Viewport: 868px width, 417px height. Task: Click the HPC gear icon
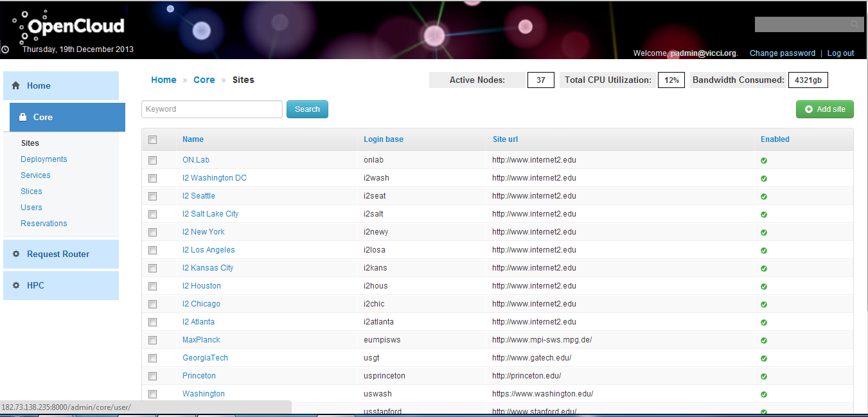(x=16, y=285)
